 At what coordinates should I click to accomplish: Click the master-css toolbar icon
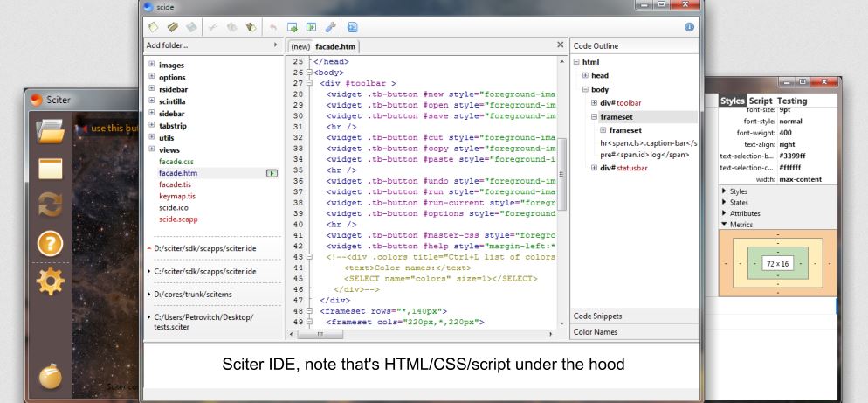click(352, 26)
